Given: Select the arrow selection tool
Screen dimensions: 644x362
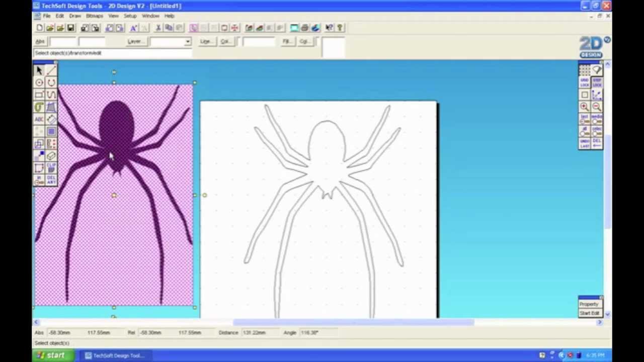Looking at the screenshot, I should tap(39, 70).
